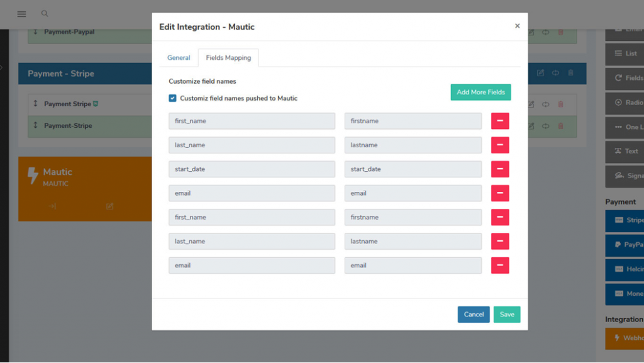
Task: Remove the start_date field mapping row
Action: point(500,169)
